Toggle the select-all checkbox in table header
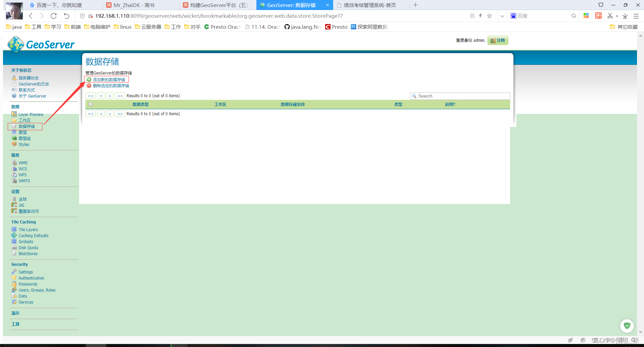Image resolution: width=644 pixels, height=347 pixels. pyautogui.click(x=90, y=104)
